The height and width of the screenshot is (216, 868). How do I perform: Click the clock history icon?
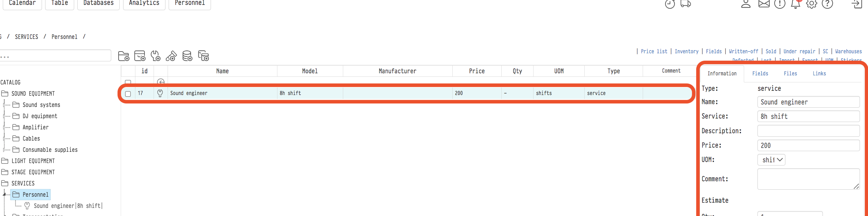(670, 4)
